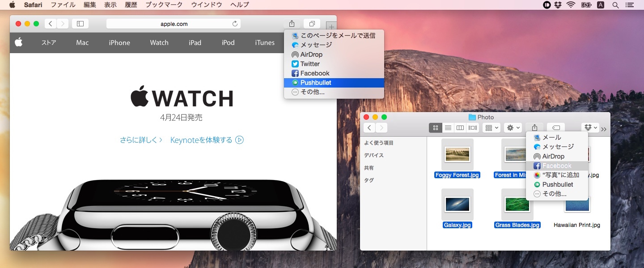Open the Watch section link

(159, 43)
